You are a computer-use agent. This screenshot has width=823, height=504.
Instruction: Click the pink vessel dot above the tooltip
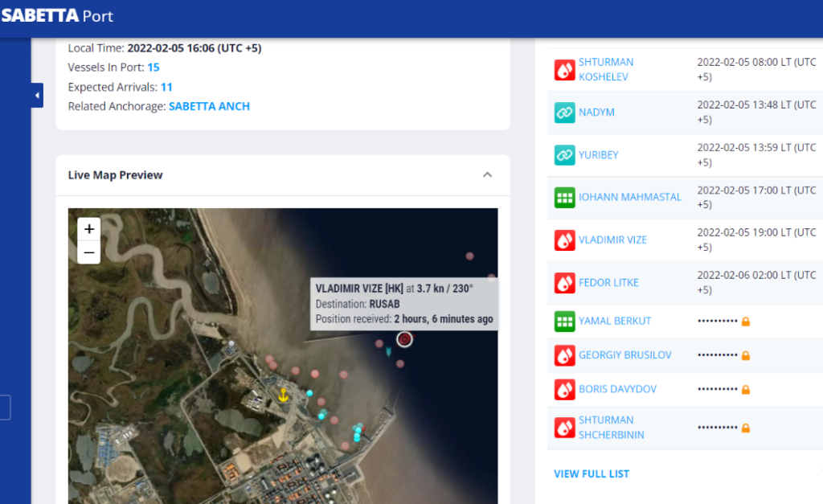click(x=469, y=256)
